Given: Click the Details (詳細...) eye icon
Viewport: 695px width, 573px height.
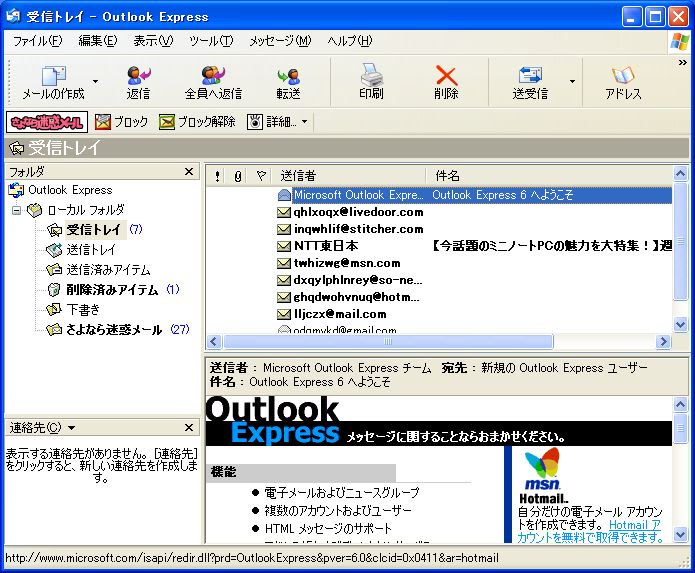Looking at the screenshot, I should tap(255, 121).
